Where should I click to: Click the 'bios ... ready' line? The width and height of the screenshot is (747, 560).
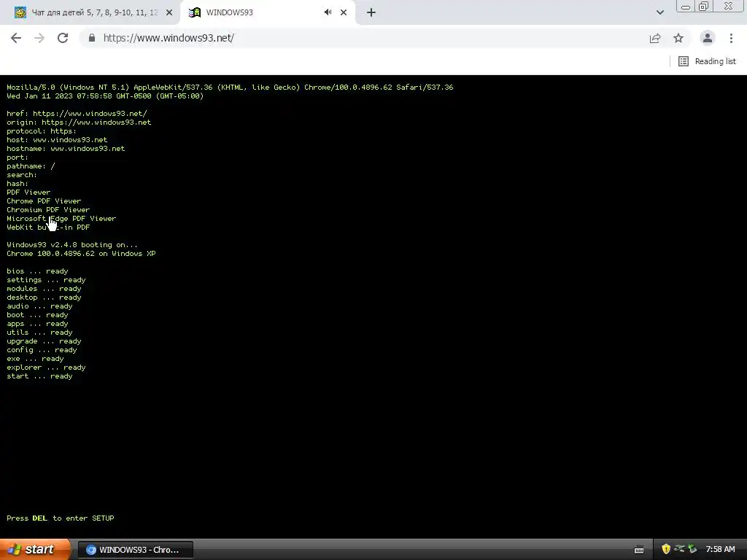tap(37, 271)
